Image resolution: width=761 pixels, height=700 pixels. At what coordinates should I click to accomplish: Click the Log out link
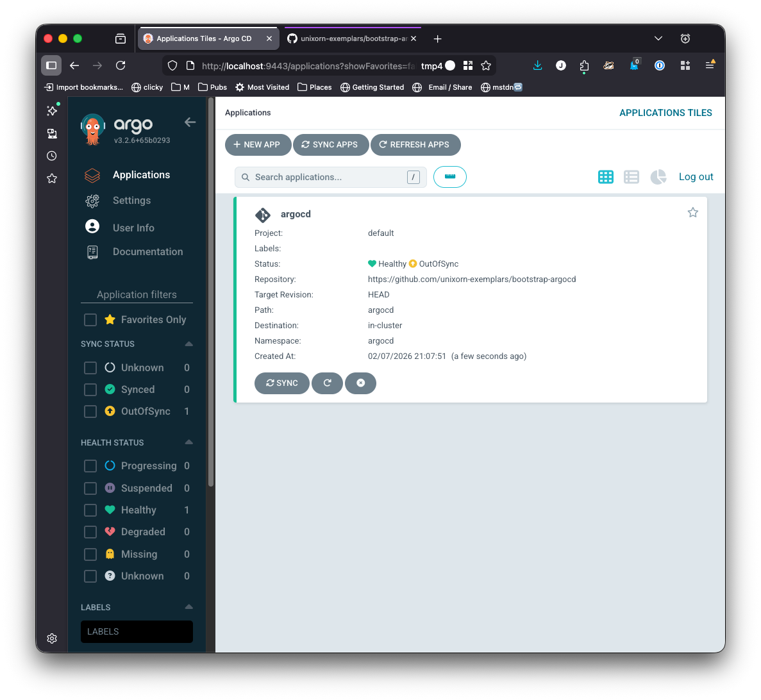(x=696, y=176)
